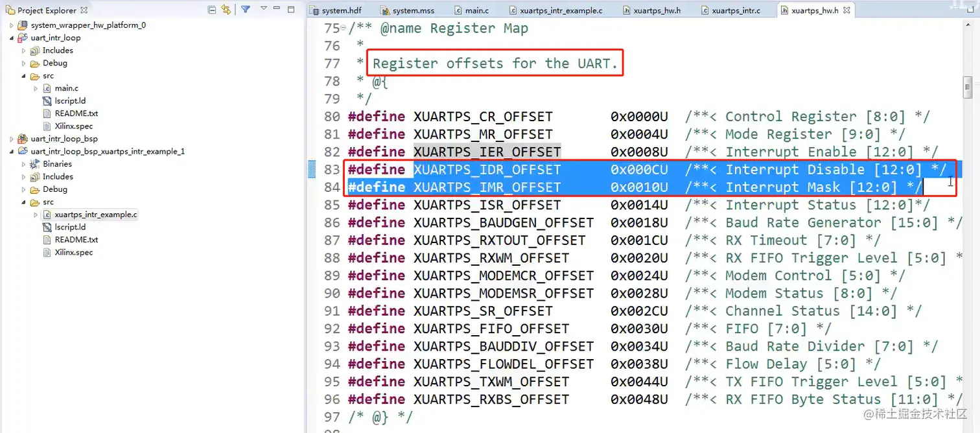Select xuartps_intr_example.c file in Project Explorer

pyautogui.click(x=96, y=215)
